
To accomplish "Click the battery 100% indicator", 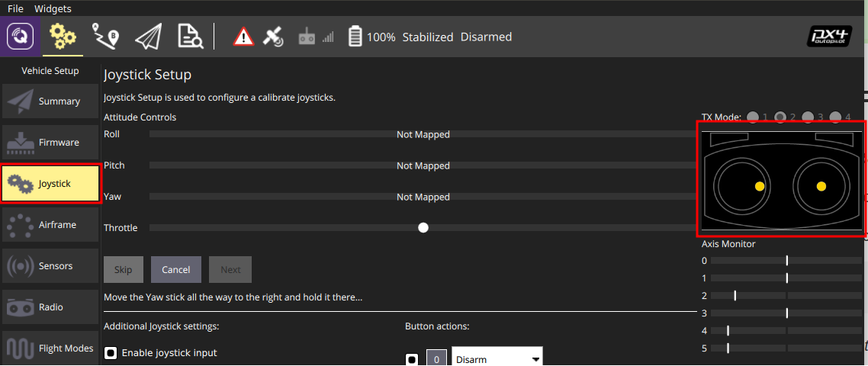I will (373, 37).
